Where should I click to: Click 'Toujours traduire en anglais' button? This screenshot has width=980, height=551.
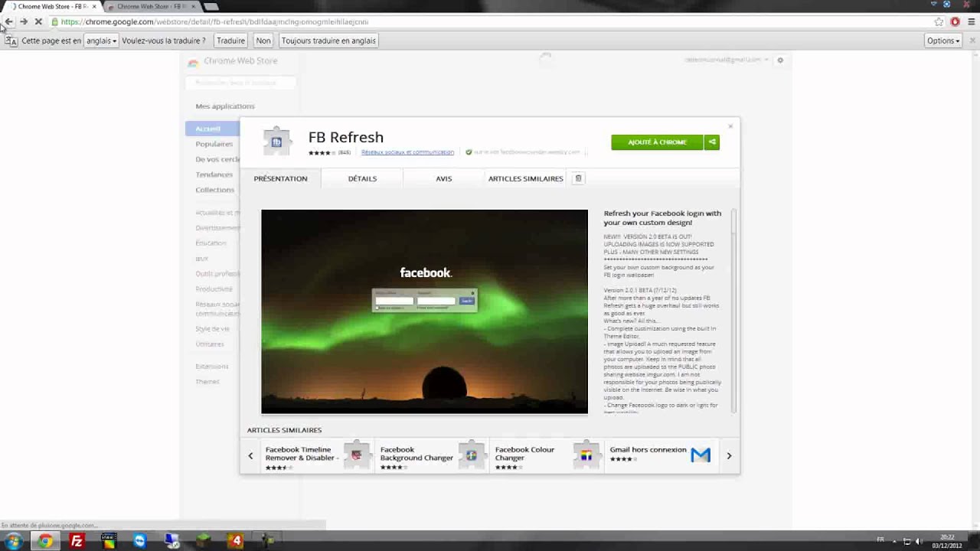(328, 41)
